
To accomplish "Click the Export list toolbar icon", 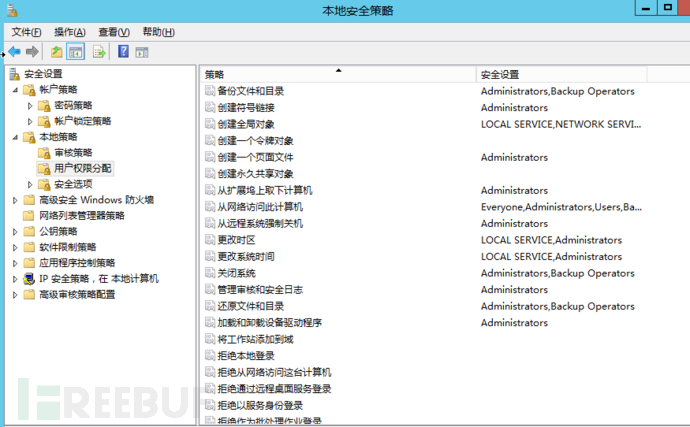I will (99, 52).
